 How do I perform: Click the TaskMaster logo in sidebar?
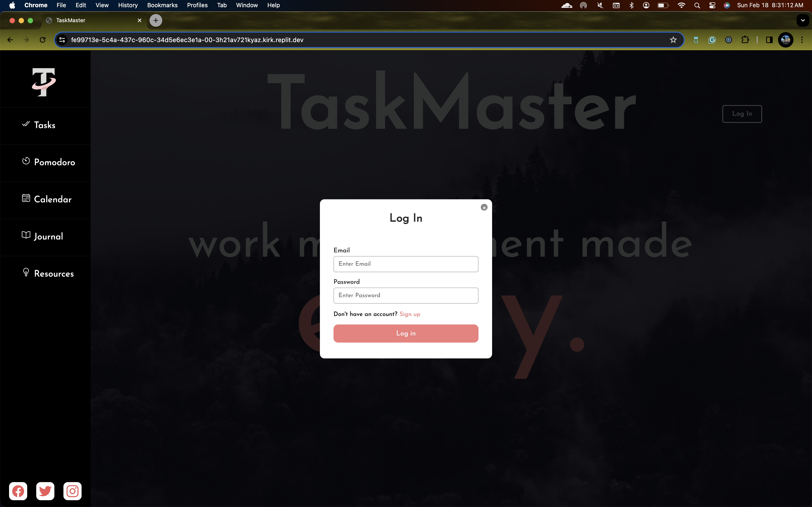44,82
